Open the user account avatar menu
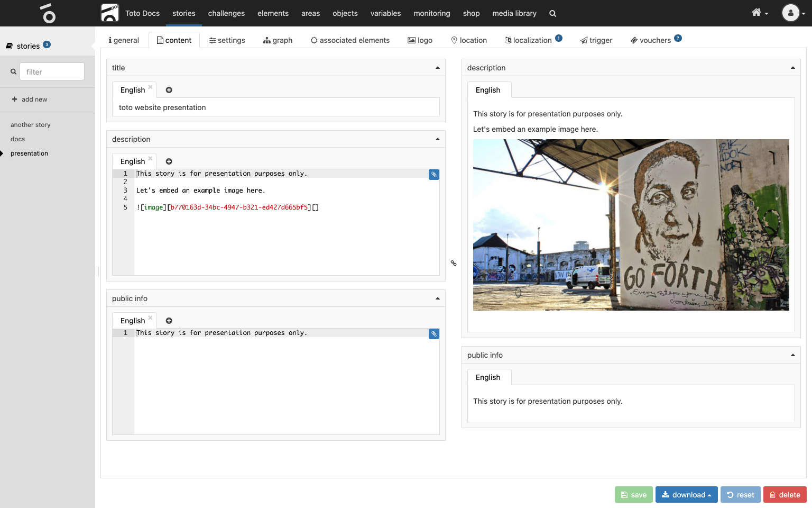The height and width of the screenshot is (508, 812). click(x=790, y=13)
